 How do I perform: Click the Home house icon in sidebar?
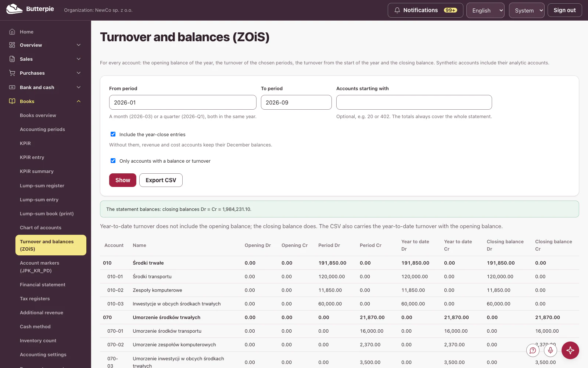coord(12,32)
